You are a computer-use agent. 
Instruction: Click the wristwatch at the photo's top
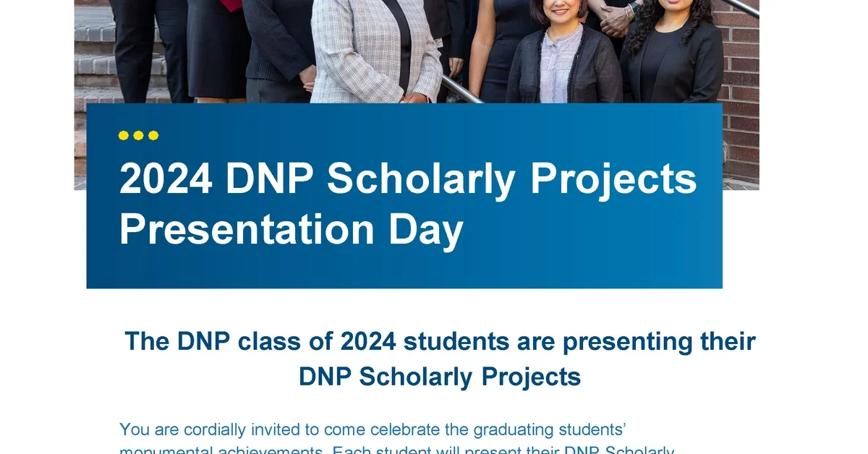tap(630, 9)
